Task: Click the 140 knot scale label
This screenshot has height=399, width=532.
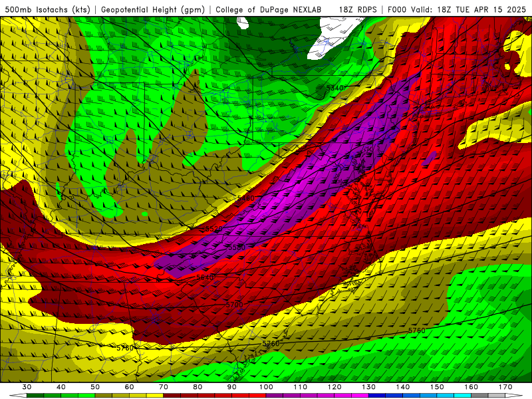Action: coord(403,387)
